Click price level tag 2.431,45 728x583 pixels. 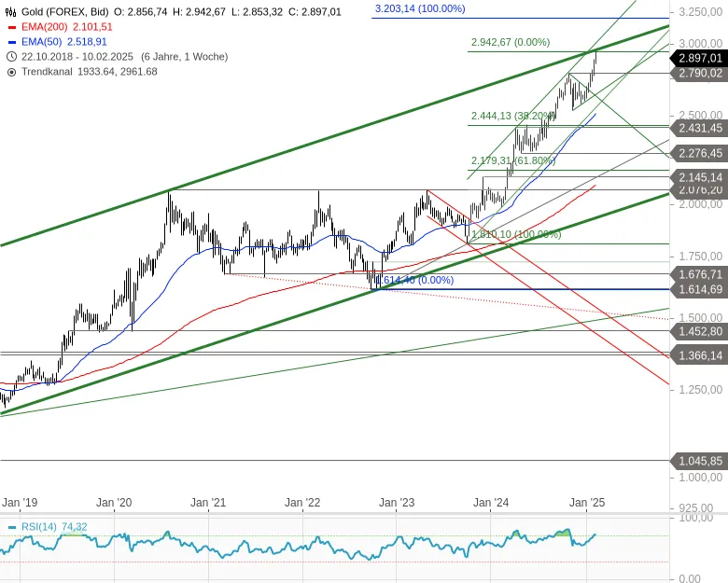pos(698,128)
